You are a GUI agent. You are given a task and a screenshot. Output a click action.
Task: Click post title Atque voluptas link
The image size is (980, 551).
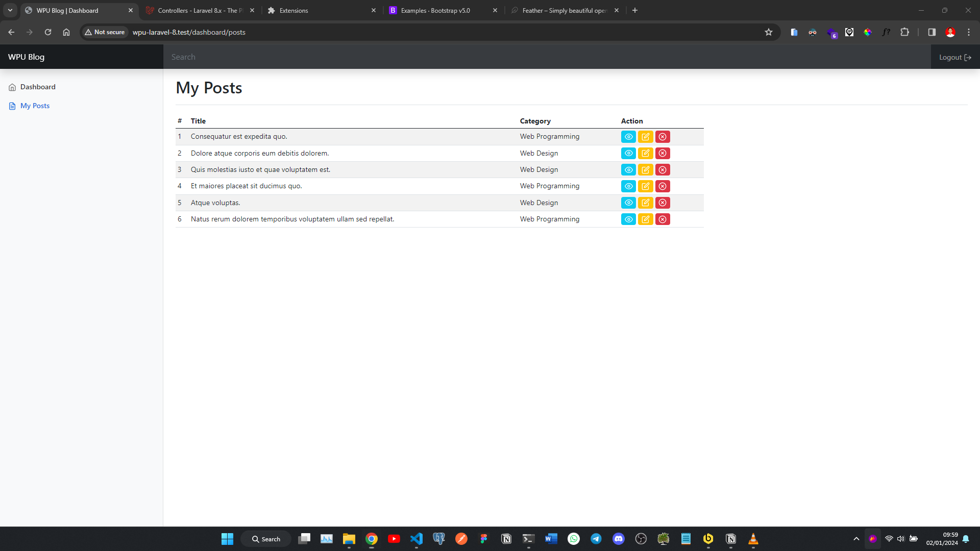click(x=215, y=202)
